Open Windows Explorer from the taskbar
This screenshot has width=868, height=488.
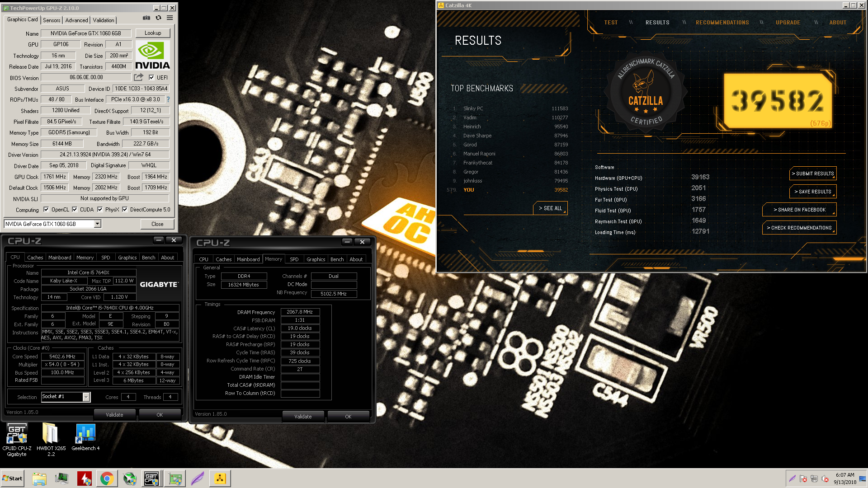coord(39,479)
